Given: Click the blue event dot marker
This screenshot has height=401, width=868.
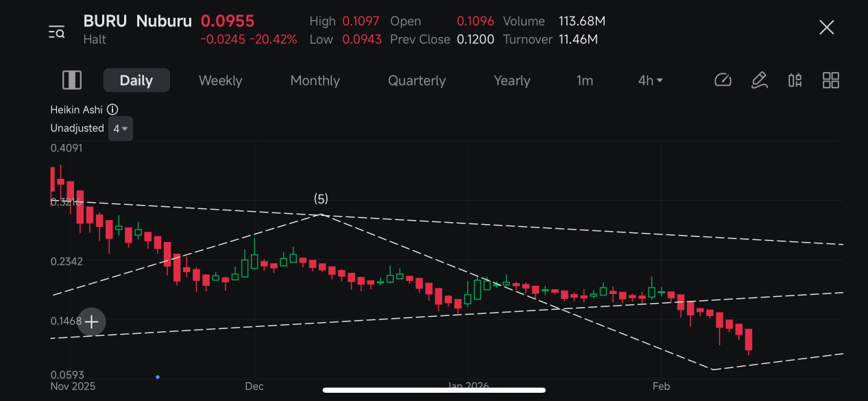Looking at the screenshot, I should click(158, 377).
